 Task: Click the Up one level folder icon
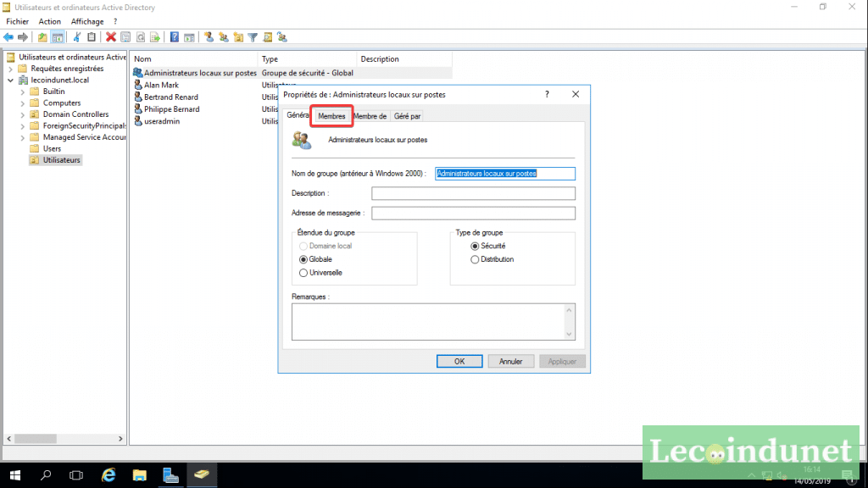(43, 37)
